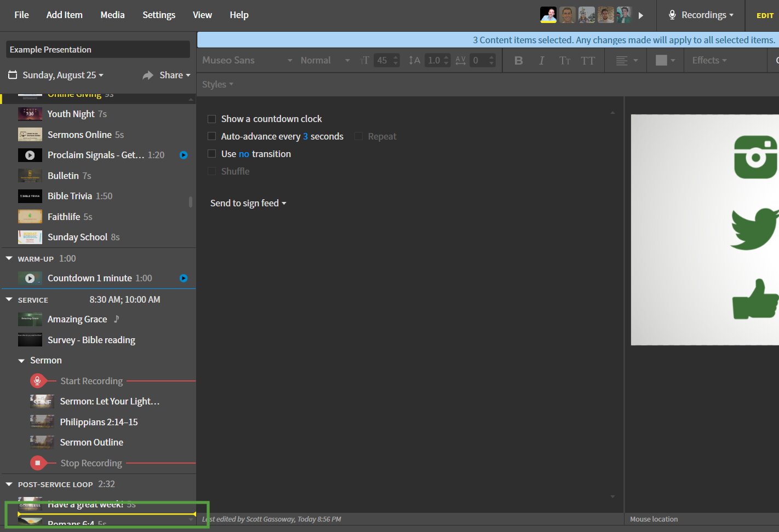This screenshot has height=532, width=779.
Task: Change the auto-advance 3 seconds value
Action: point(305,136)
